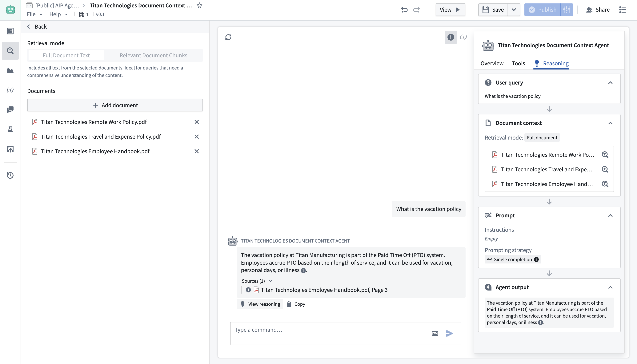Open the variables (x) sidebar panel
The image size is (637, 364).
click(x=10, y=90)
